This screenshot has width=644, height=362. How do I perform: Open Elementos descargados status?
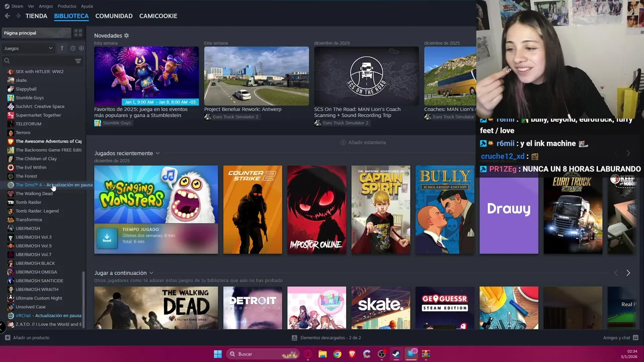pos(327,338)
